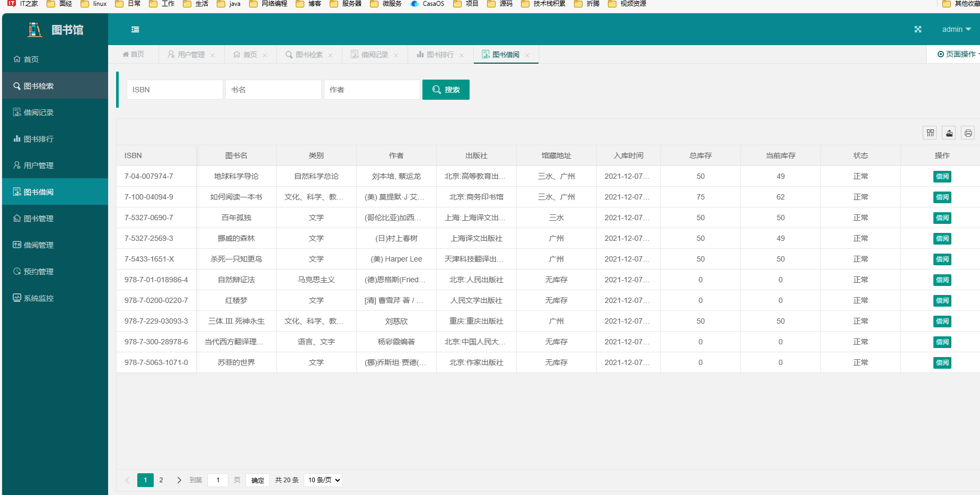The width and height of the screenshot is (980, 495).
Task: Click the 当前库存 column header
Action: (x=780, y=155)
